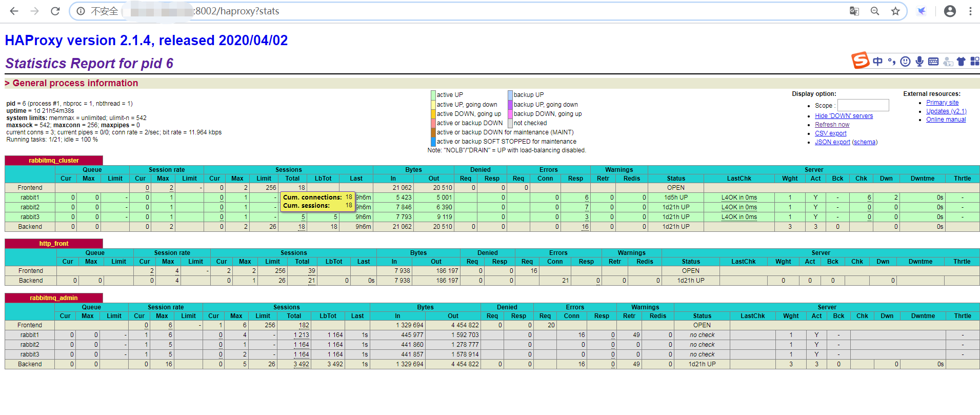Open the Sogou skin (shirt) icon

pyautogui.click(x=961, y=62)
